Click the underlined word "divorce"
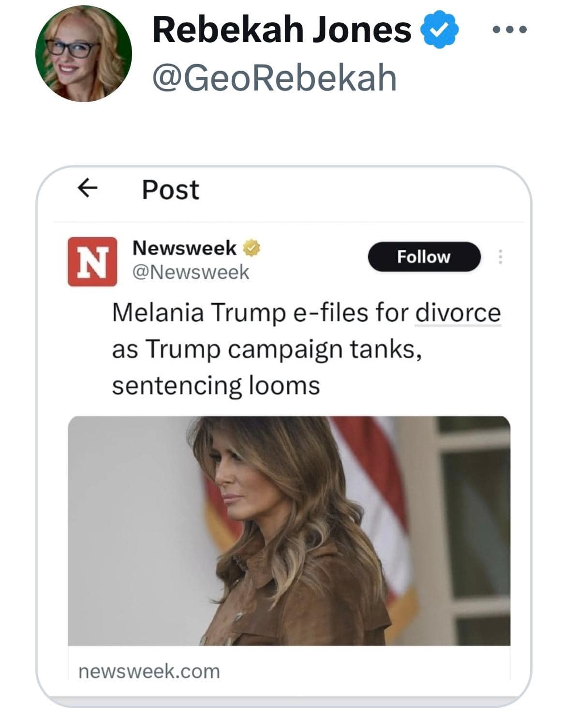 pos(458,312)
